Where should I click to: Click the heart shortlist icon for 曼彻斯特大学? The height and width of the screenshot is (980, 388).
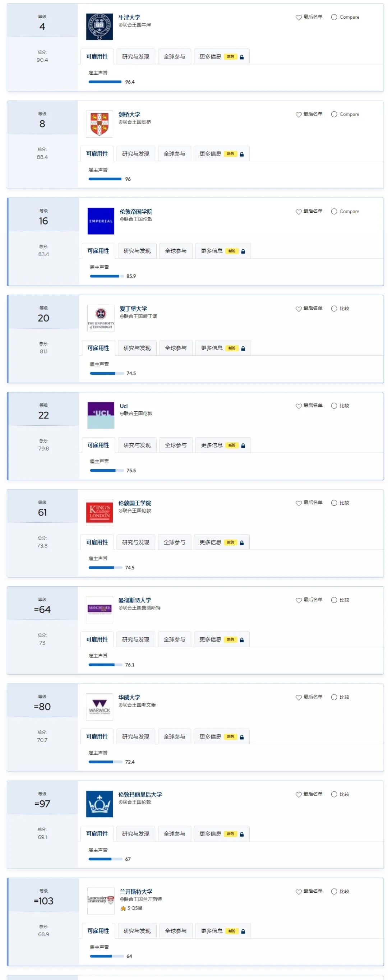coord(299,600)
